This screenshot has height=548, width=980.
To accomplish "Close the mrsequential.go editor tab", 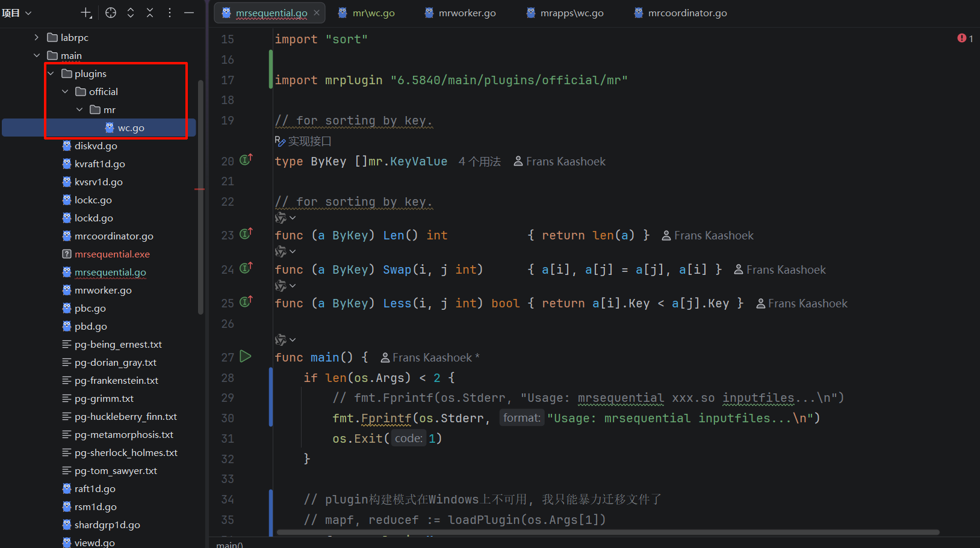I will 317,13.
